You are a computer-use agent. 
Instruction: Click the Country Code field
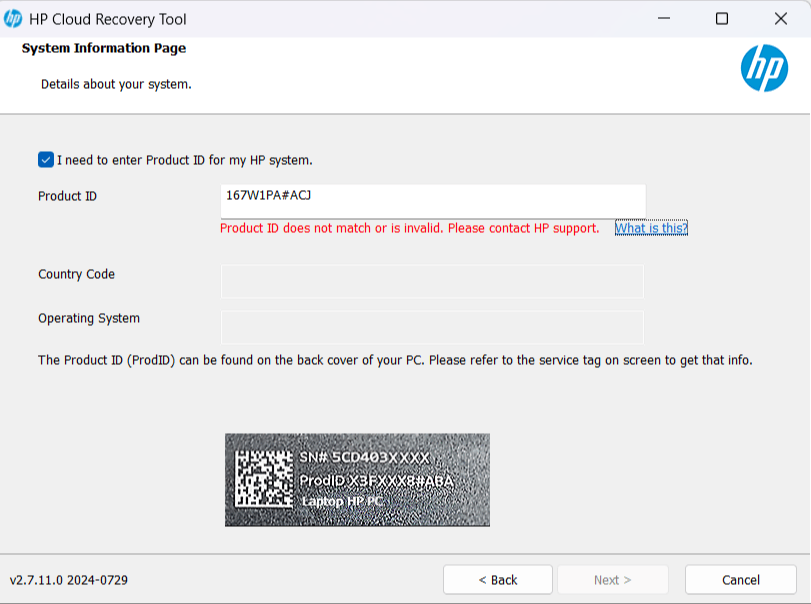pyautogui.click(x=432, y=281)
